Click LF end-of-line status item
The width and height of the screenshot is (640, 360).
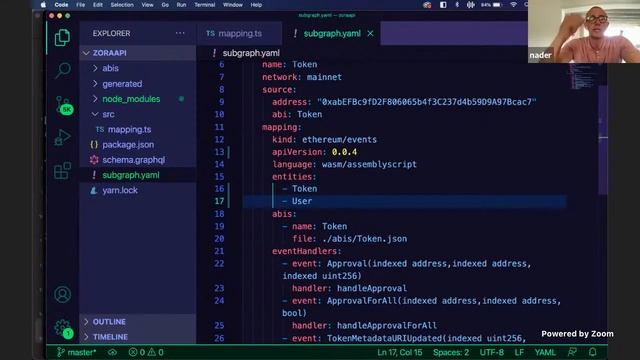click(519, 352)
